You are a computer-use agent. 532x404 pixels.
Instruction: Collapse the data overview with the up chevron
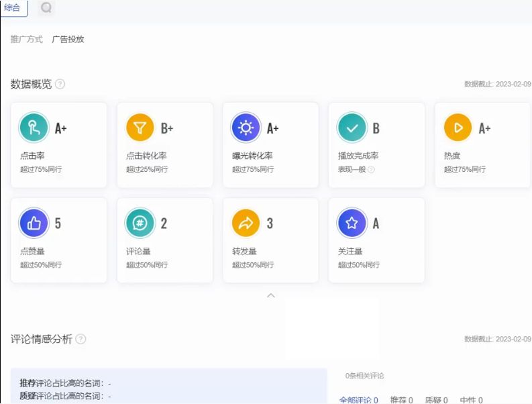click(271, 295)
